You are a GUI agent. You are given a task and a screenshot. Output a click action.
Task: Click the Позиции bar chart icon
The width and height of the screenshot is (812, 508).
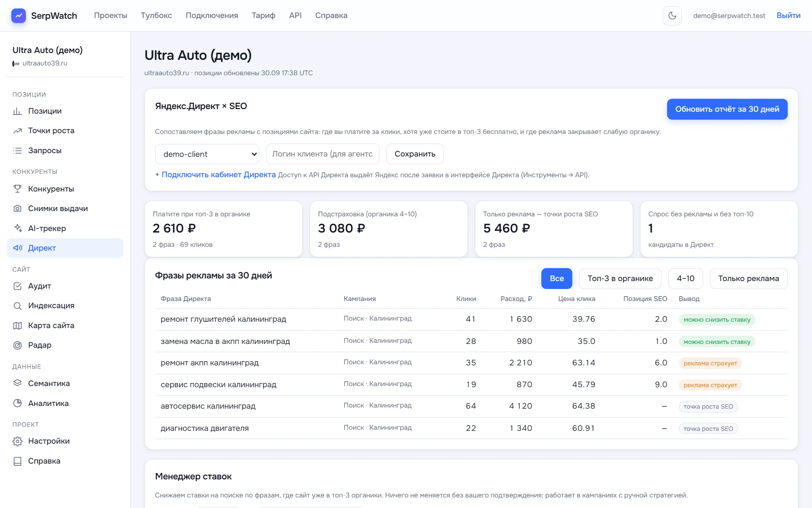[x=17, y=111]
